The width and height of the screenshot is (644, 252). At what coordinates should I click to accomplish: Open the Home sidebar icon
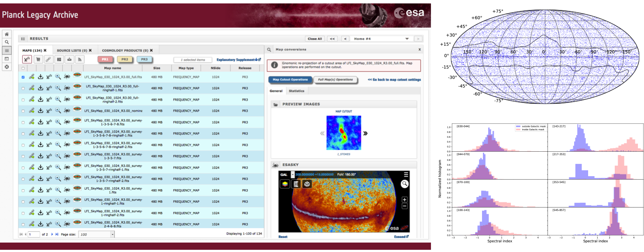(7, 34)
